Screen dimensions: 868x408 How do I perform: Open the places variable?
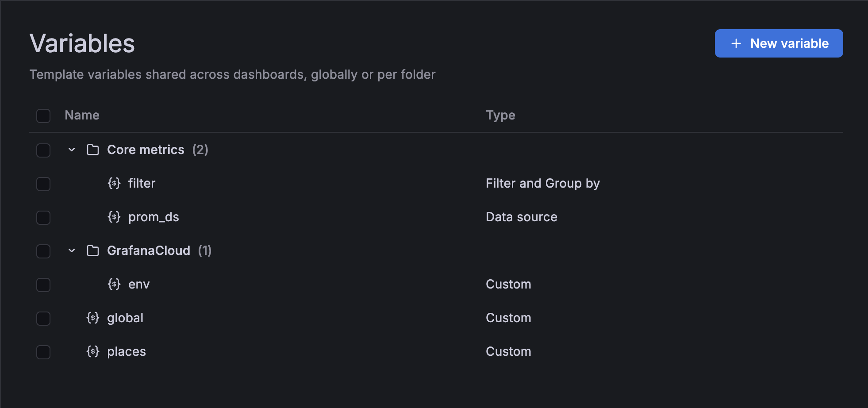(127, 351)
